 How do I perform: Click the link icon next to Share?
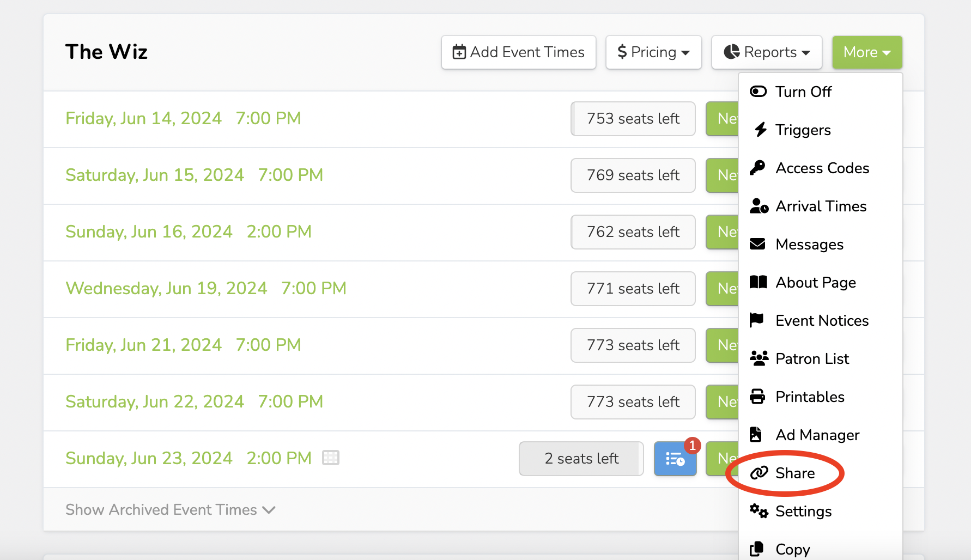[x=759, y=473]
